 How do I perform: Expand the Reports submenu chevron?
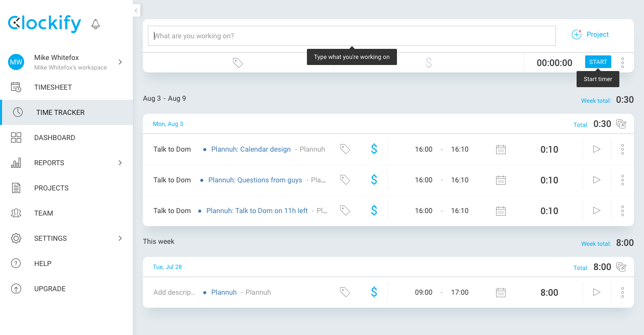[120, 163]
